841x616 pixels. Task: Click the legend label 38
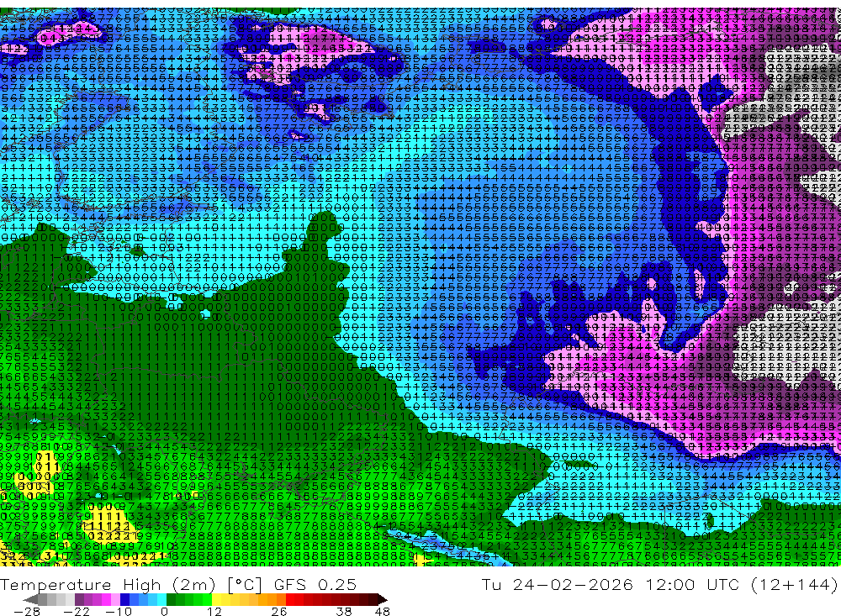(344, 612)
